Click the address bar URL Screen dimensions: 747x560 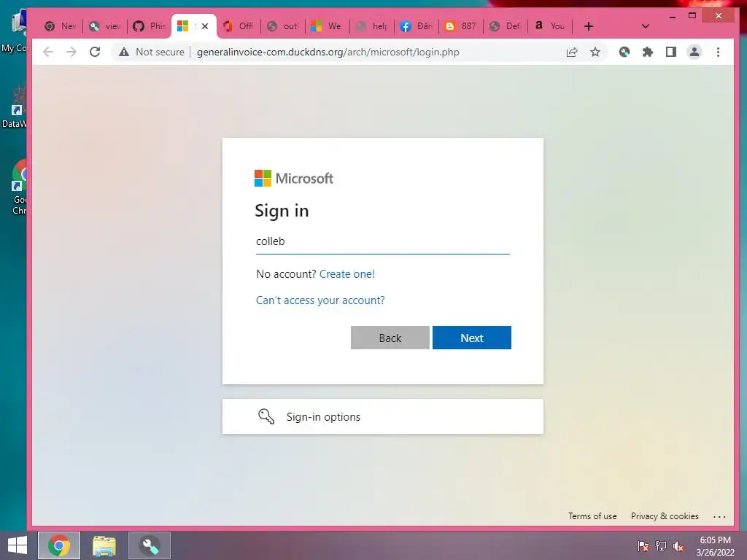328,52
